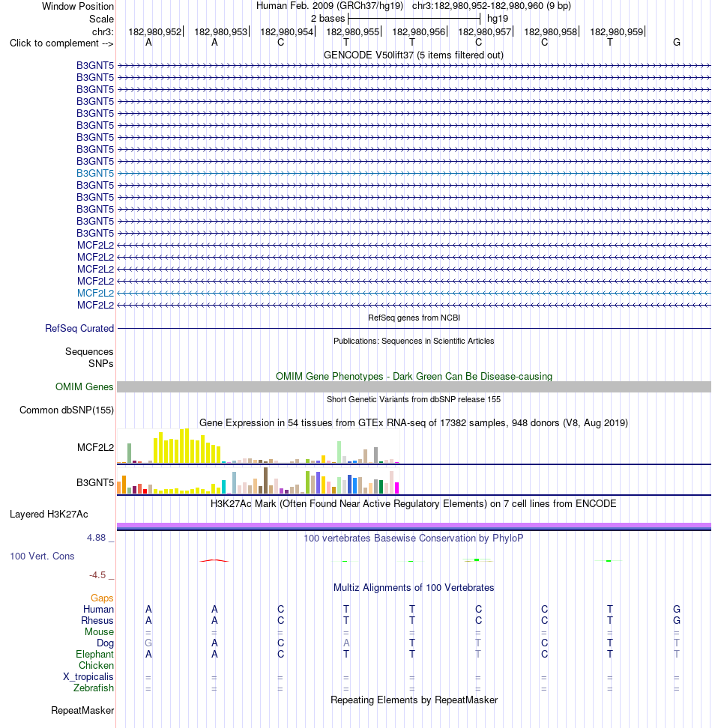Viewport: 712px width, 728px height.
Task: Click base G in the complement sequence row
Action: click(x=677, y=42)
